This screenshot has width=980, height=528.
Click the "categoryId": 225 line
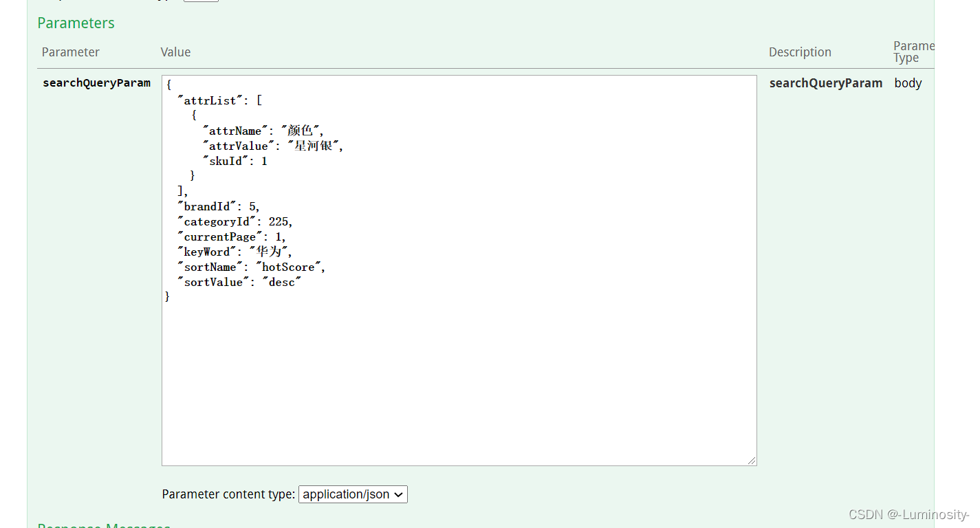tap(235, 221)
